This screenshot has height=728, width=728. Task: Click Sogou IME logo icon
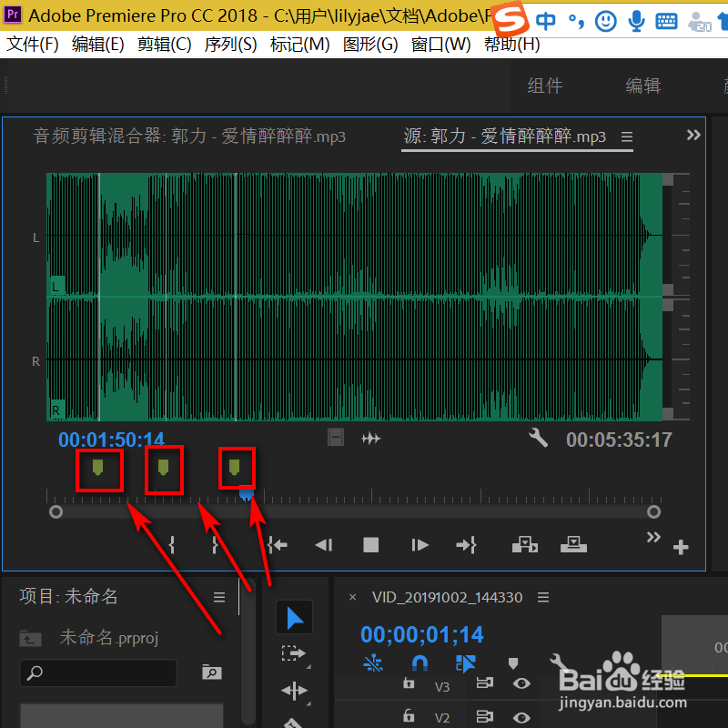[x=510, y=19]
